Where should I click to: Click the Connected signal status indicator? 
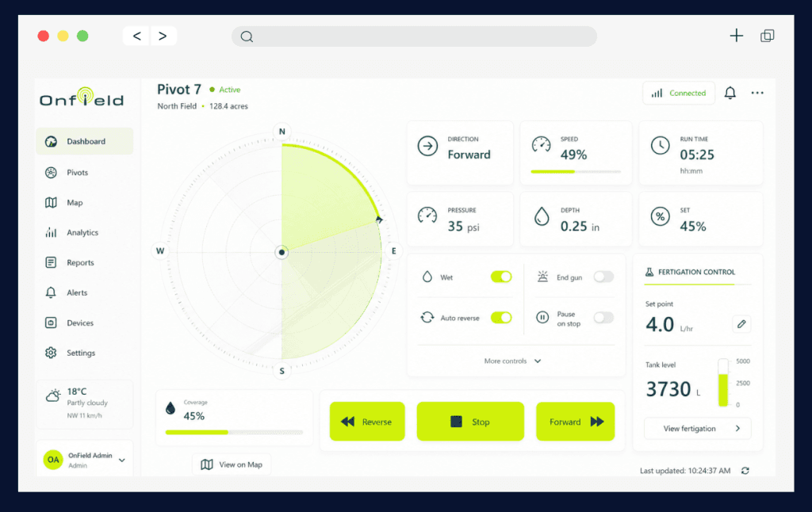click(x=679, y=94)
